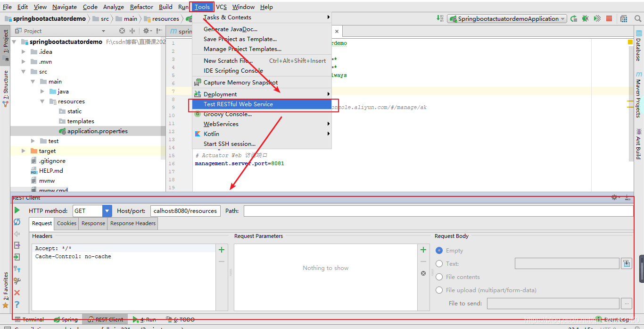The image size is (644, 329).
Task: Click the Generate Authorization Header keys icon
Action: tap(17, 269)
